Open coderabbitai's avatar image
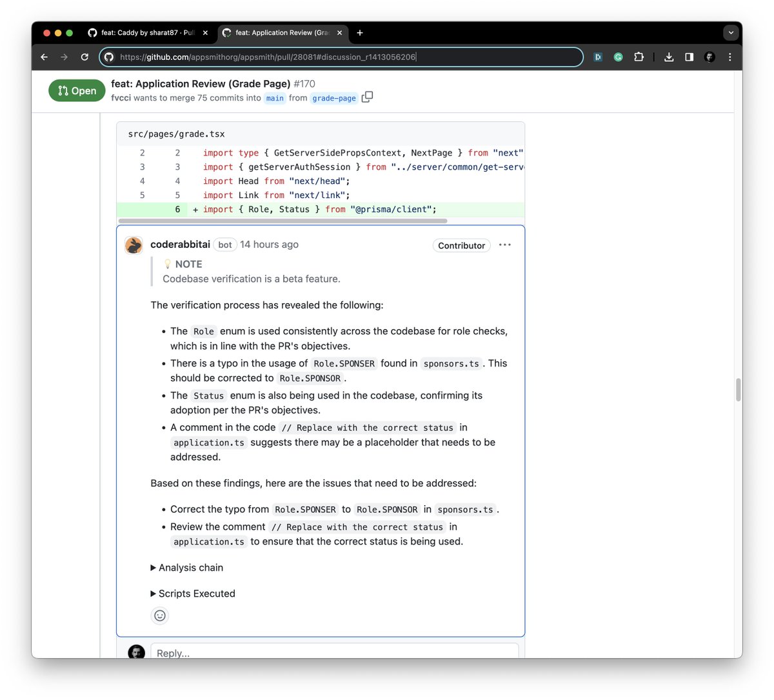 (x=134, y=245)
